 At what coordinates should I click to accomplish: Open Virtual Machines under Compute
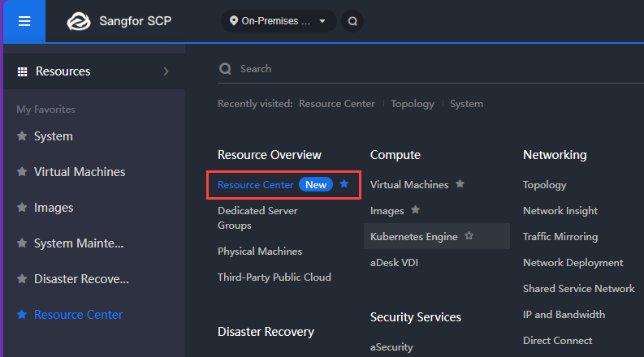(409, 185)
